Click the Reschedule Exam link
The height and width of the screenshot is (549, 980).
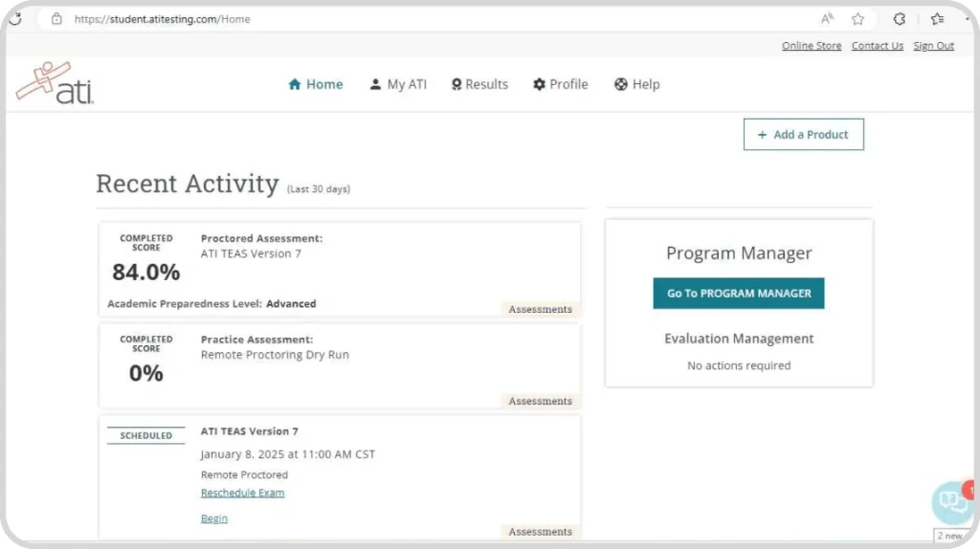242,493
